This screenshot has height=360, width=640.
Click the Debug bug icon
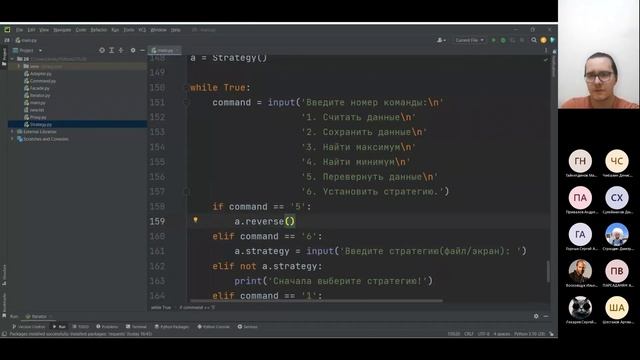(x=503, y=40)
